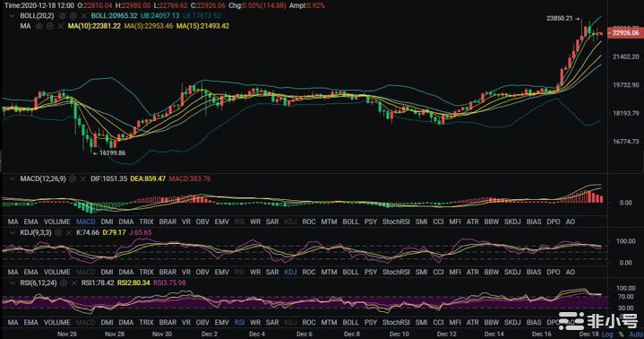The image size is (644, 339).
Task: Select TRIX tab in bar under MACD chart
Action: point(146,222)
